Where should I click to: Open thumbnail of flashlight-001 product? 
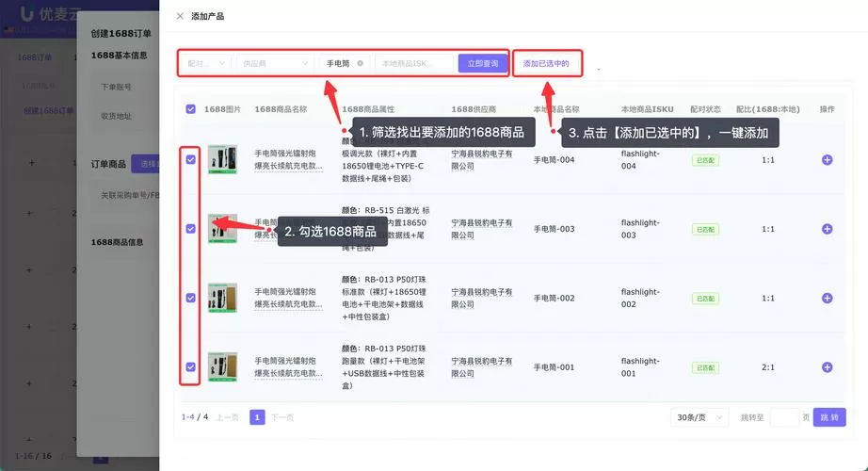pyautogui.click(x=222, y=366)
